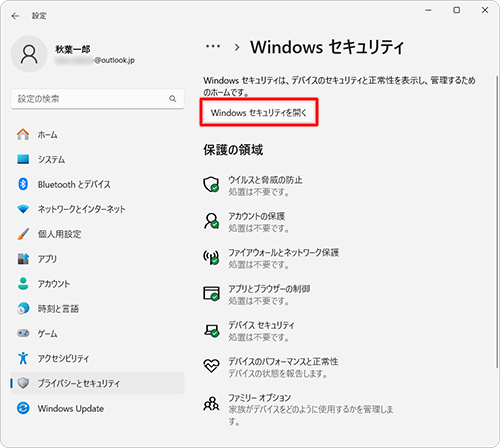500x448 pixels.
Task: Click the user name 秋葉一郎
Action: (x=73, y=49)
